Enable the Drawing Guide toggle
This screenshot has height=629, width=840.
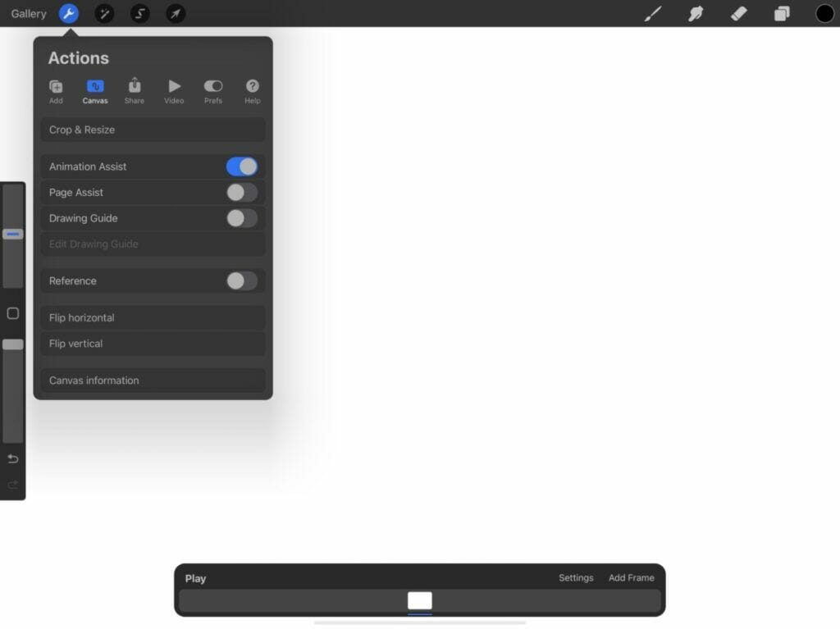coord(242,218)
